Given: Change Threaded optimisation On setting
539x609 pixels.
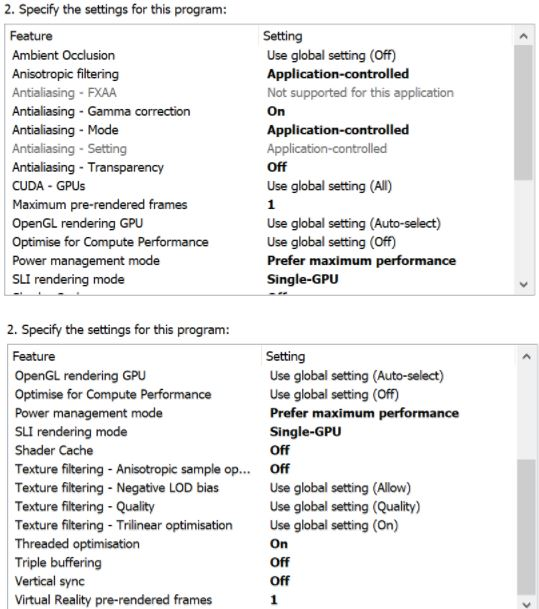Looking at the screenshot, I should [x=279, y=543].
